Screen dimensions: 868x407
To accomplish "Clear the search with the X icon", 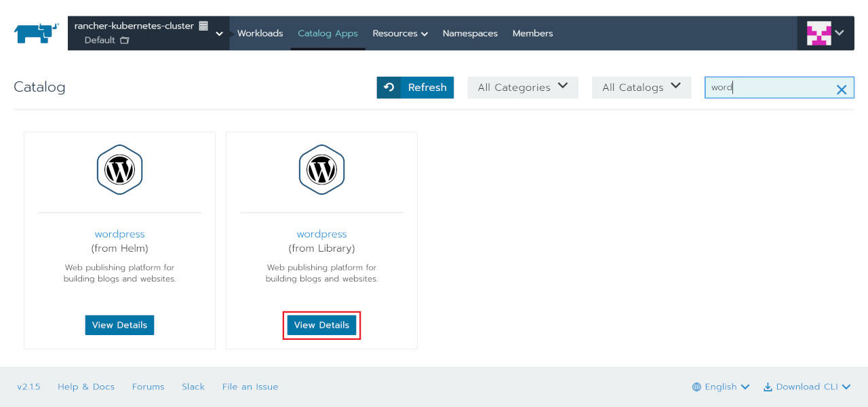I will click(x=842, y=89).
